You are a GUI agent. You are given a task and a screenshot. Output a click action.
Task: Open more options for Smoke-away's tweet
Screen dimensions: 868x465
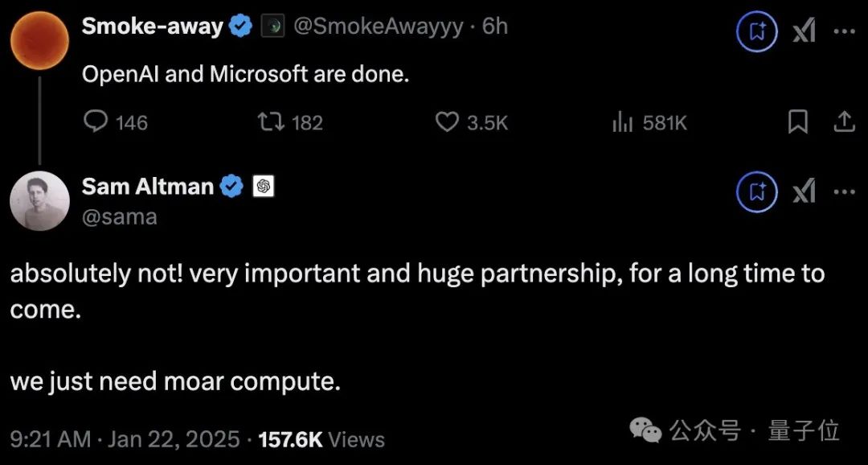pyautogui.click(x=844, y=31)
